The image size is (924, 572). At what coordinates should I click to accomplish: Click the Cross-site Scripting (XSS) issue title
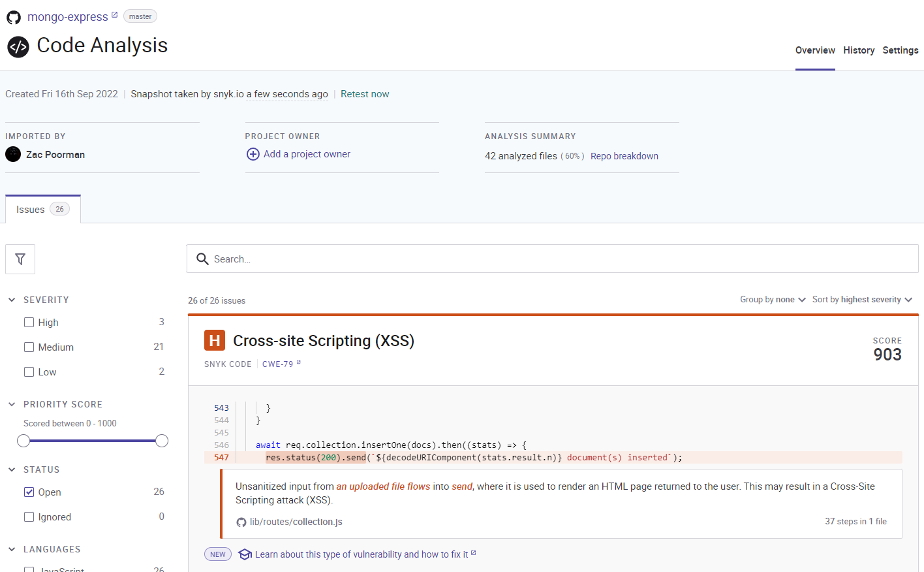[x=324, y=341]
